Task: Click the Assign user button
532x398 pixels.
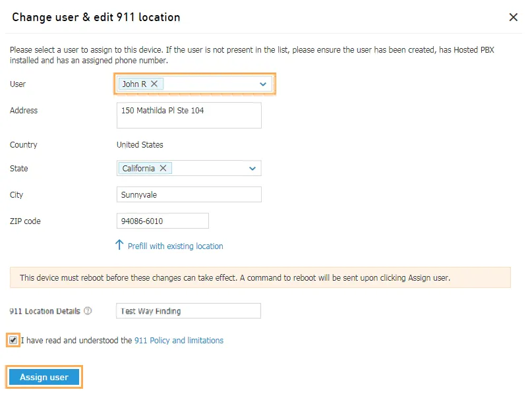Action: point(44,377)
